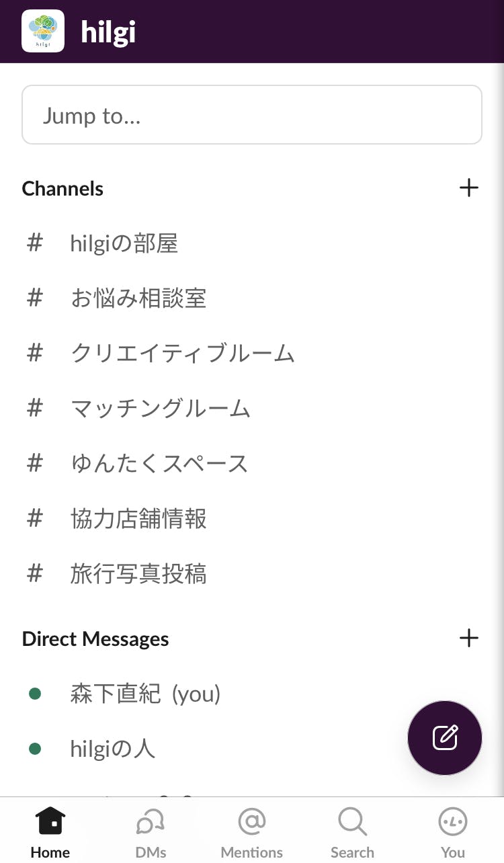Click the Jump to… search field
Screen dimensions: 504x863
click(x=252, y=115)
